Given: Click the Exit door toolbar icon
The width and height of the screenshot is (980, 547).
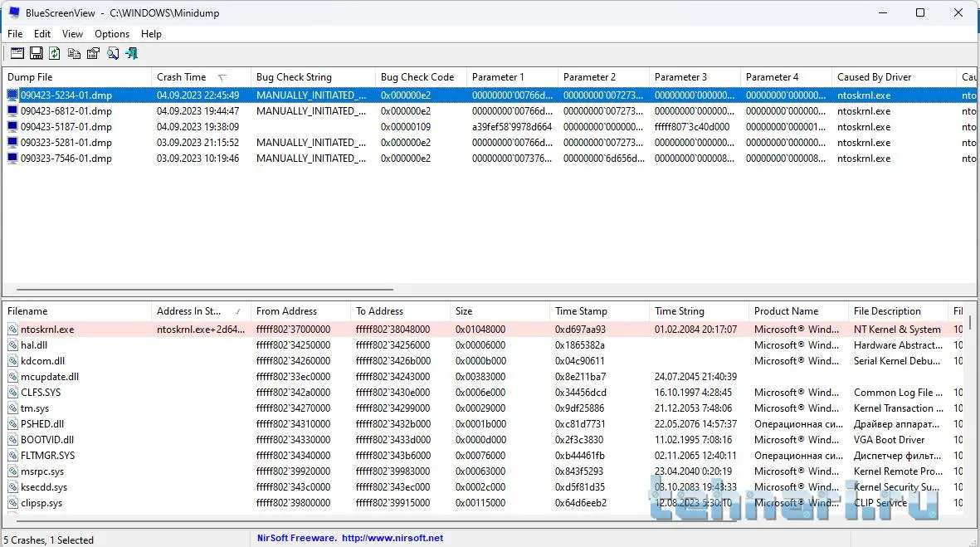Looking at the screenshot, I should [x=131, y=54].
